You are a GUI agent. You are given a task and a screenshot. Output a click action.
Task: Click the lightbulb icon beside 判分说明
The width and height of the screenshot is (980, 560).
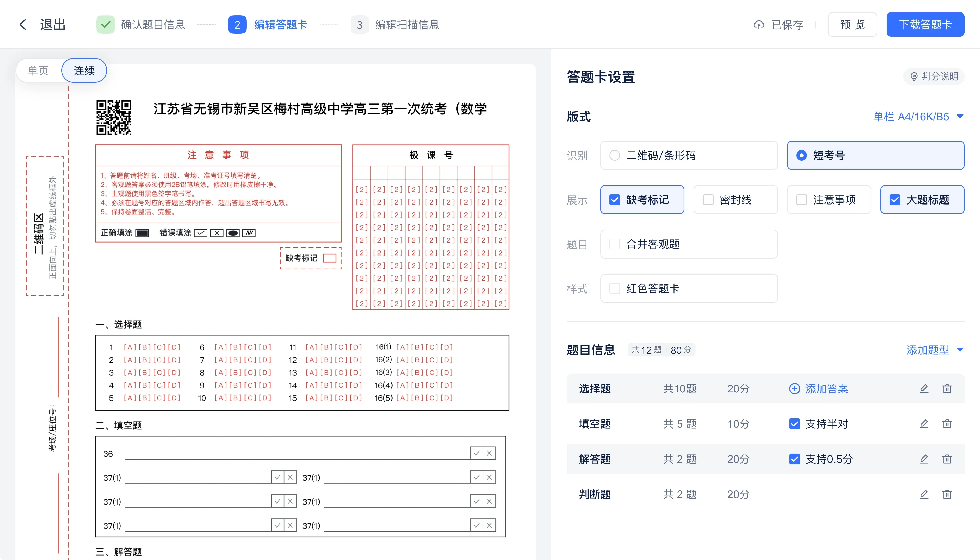click(x=914, y=77)
